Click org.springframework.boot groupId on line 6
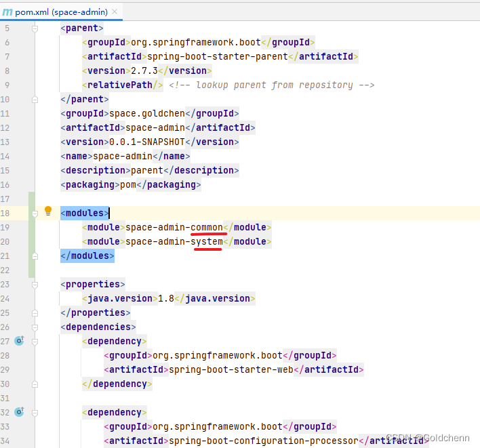Image resolution: width=480 pixels, height=448 pixels. pos(196,42)
